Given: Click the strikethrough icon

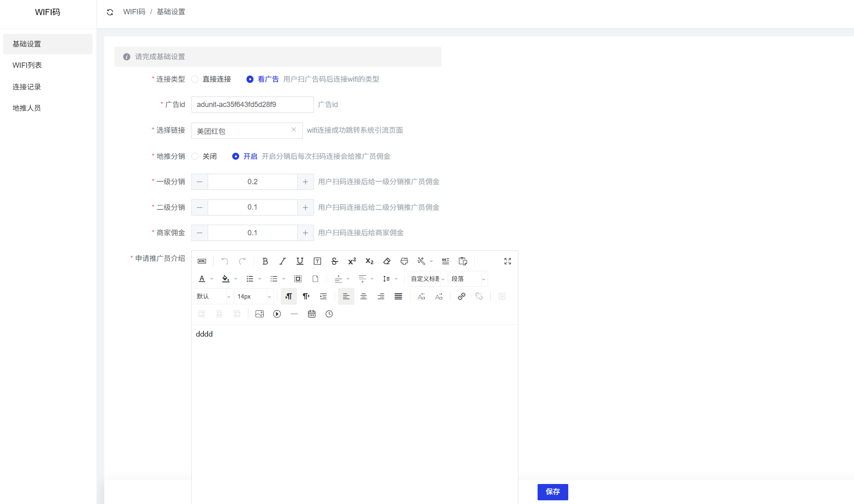Looking at the screenshot, I should coord(334,261).
